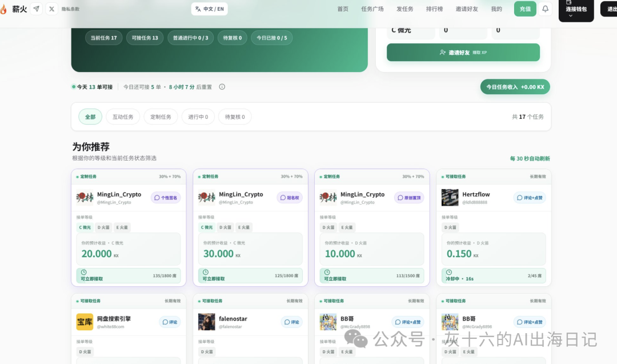
Task: Open the X (Twitter) icon link
Action: pyautogui.click(x=51, y=9)
